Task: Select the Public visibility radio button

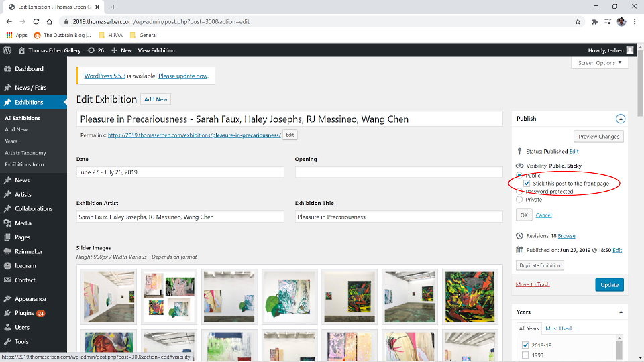Action: coord(519,175)
